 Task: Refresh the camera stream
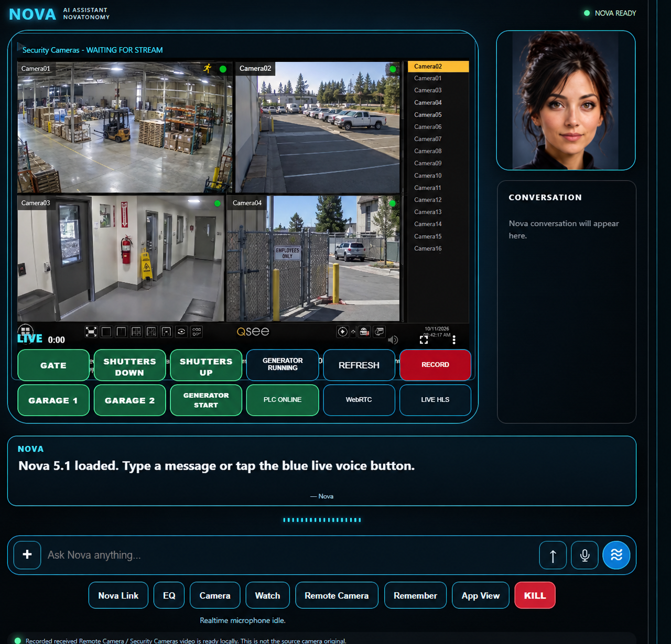(359, 365)
